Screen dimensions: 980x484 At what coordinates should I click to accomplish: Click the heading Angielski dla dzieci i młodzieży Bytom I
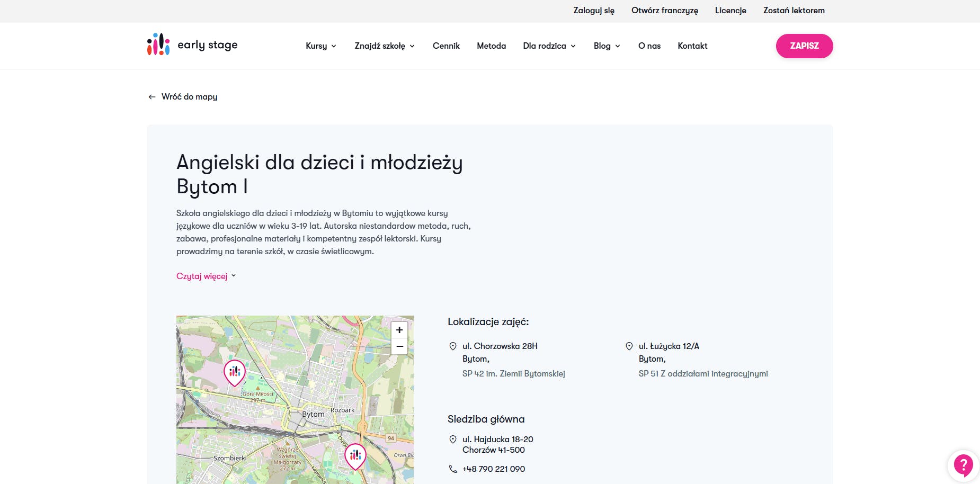[x=319, y=174]
